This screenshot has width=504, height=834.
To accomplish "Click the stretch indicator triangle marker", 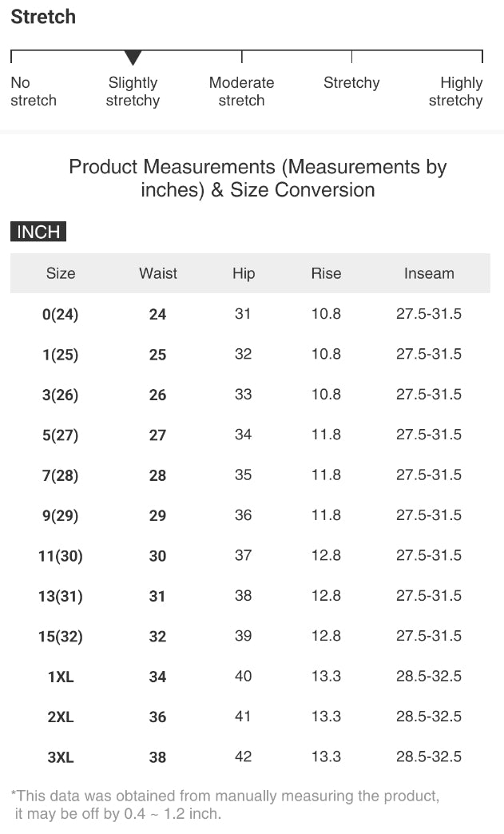I will [x=133, y=58].
